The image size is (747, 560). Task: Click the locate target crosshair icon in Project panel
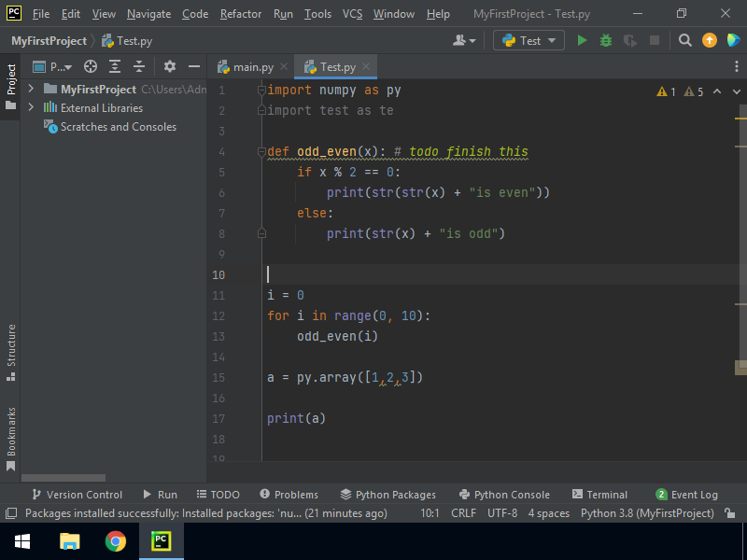(x=91, y=66)
